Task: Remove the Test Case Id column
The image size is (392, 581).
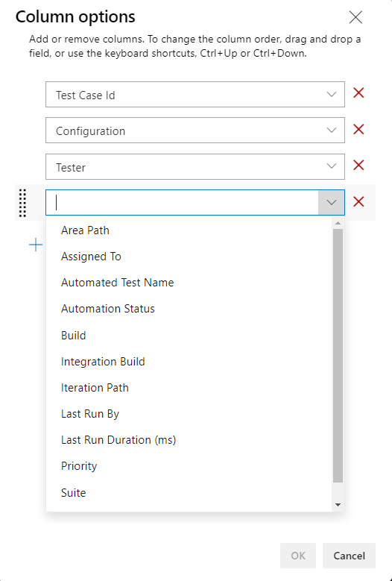Action: [x=358, y=93]
